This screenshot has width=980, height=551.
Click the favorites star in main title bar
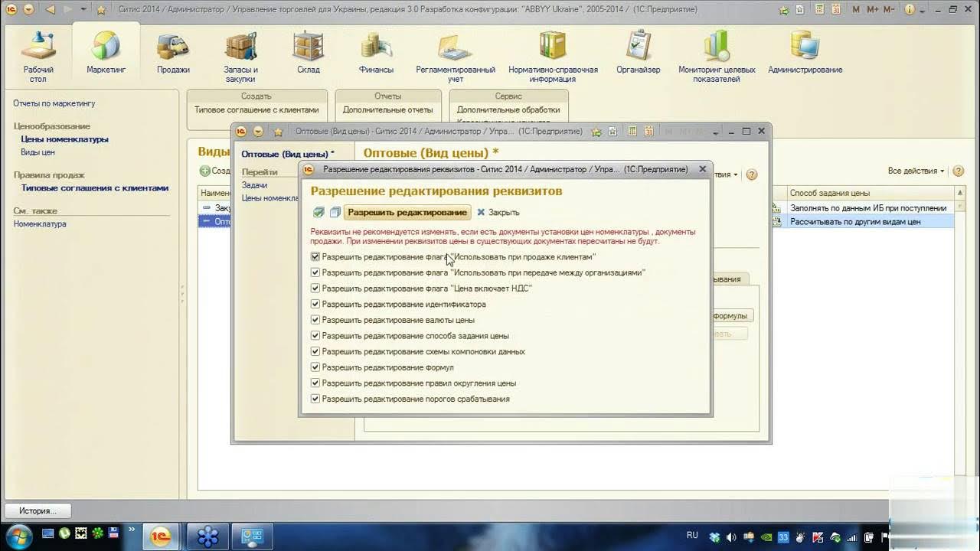[101, 10]
